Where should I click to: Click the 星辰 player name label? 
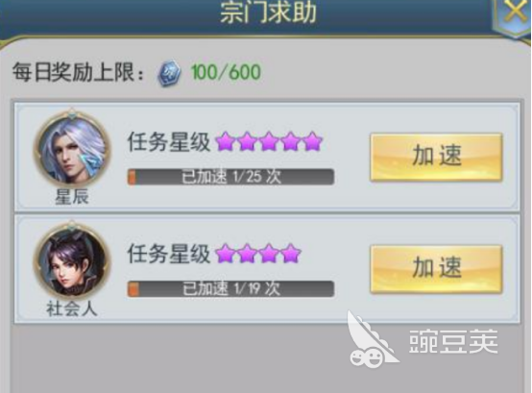point(72,197)
